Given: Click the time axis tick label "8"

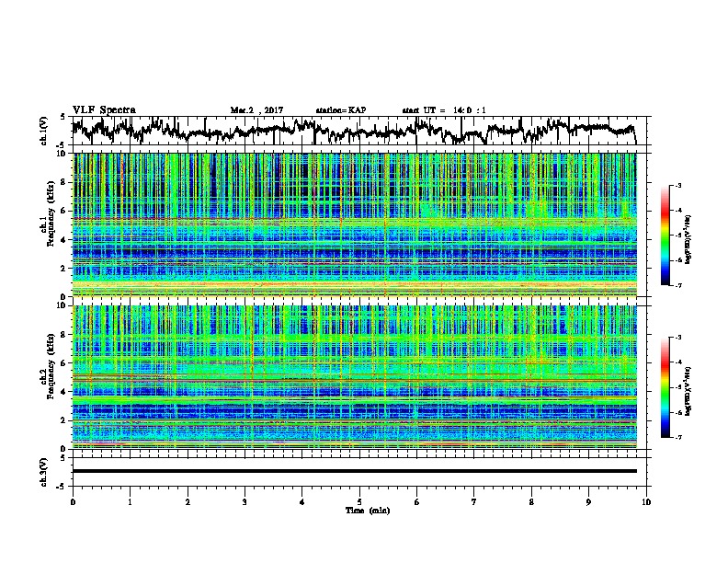Looking at the screenshot, I should point(531,502).
